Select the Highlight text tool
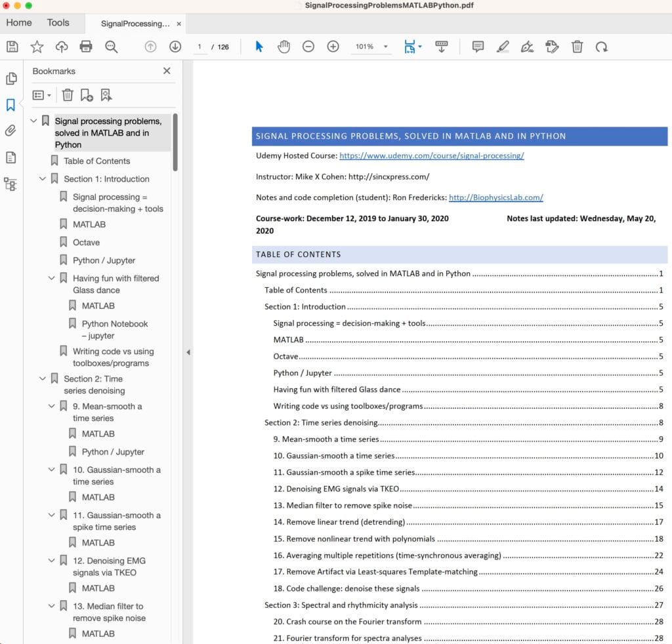672x644 pixels. (x=503, y=47)
